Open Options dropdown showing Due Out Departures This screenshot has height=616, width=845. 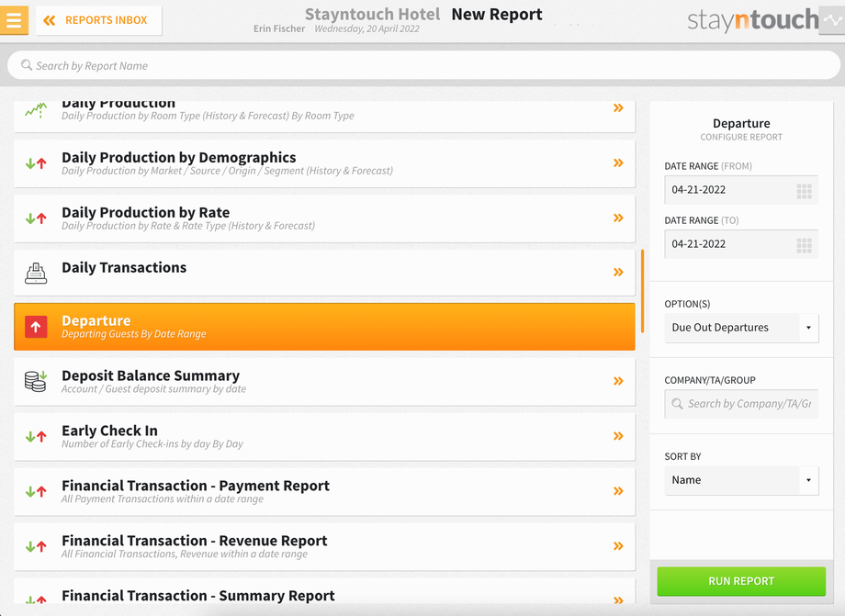tap(741, 328)
